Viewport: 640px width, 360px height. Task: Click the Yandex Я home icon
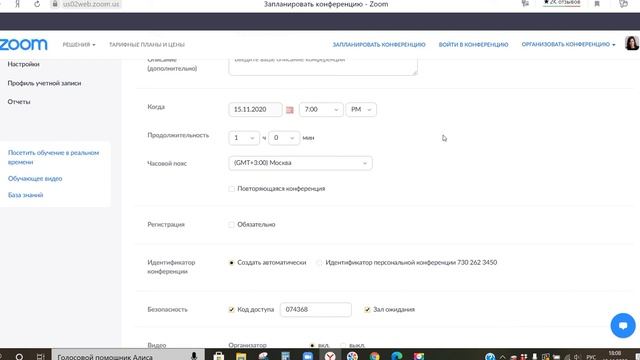click(17, 4)
